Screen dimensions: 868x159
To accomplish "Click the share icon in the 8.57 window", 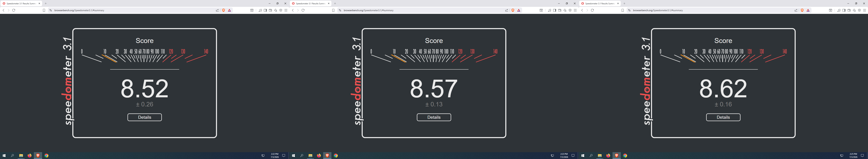I will [x=507, y=10].
